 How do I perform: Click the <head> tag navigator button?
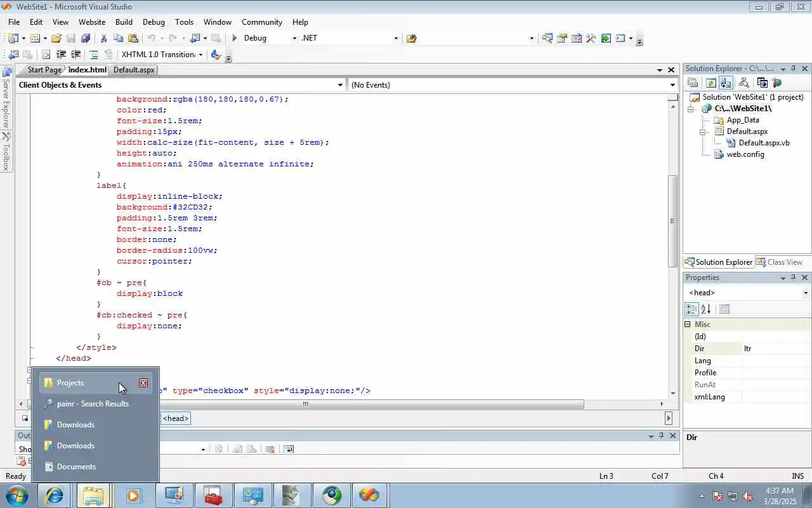pos(176,418)
